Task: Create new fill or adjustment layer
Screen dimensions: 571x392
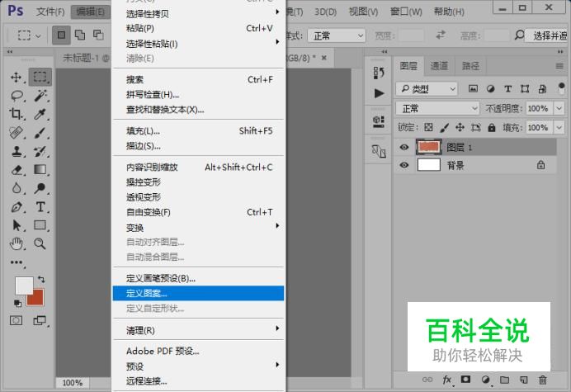Action: (x=485, y=380)
